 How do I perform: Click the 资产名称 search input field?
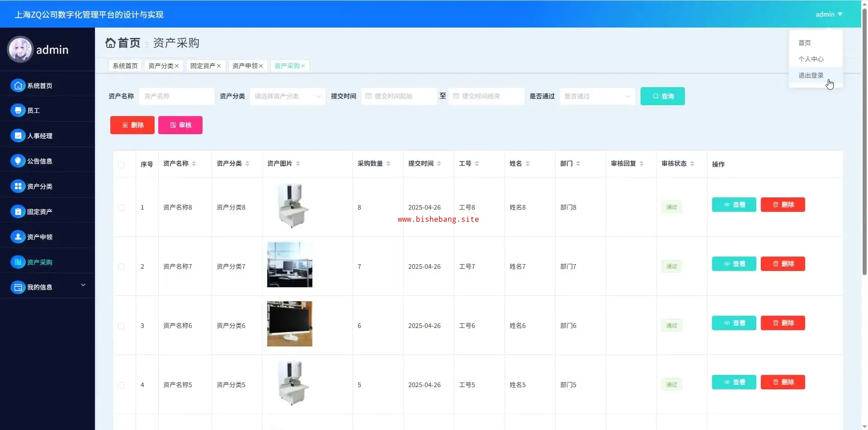[x=176, y=96]
